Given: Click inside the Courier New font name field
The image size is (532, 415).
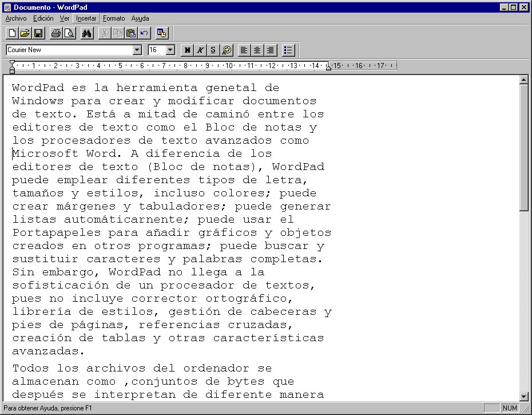Looking at the screenshot, I should click(x=70, y=50).
